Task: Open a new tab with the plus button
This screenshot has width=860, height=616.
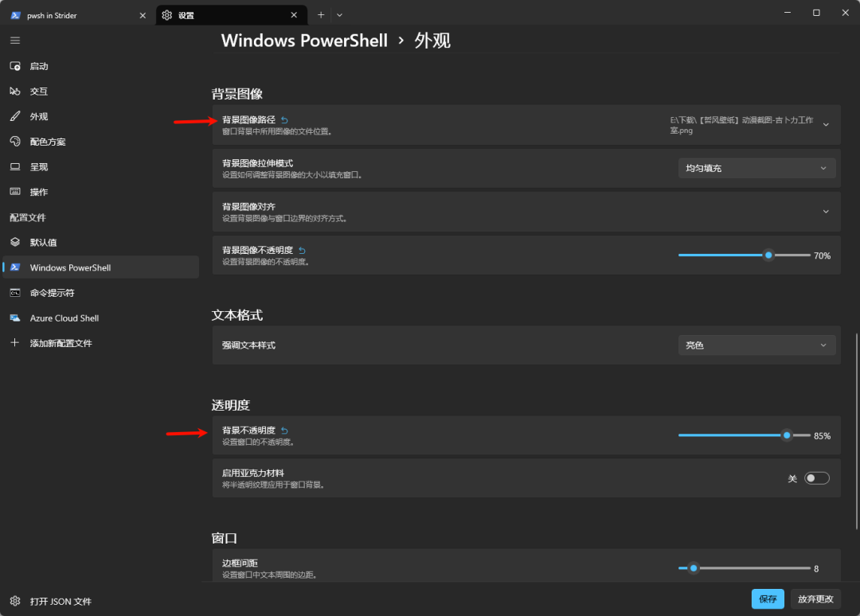Action: (x=321, y=15)
